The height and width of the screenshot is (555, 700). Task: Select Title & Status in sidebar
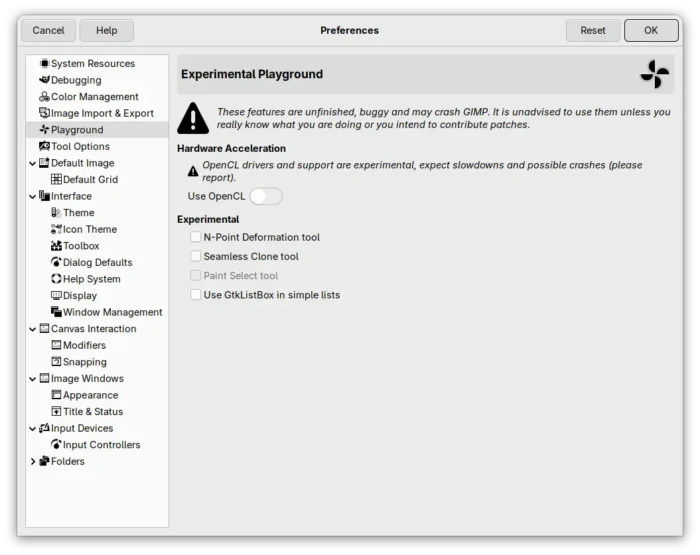(93, 412)
